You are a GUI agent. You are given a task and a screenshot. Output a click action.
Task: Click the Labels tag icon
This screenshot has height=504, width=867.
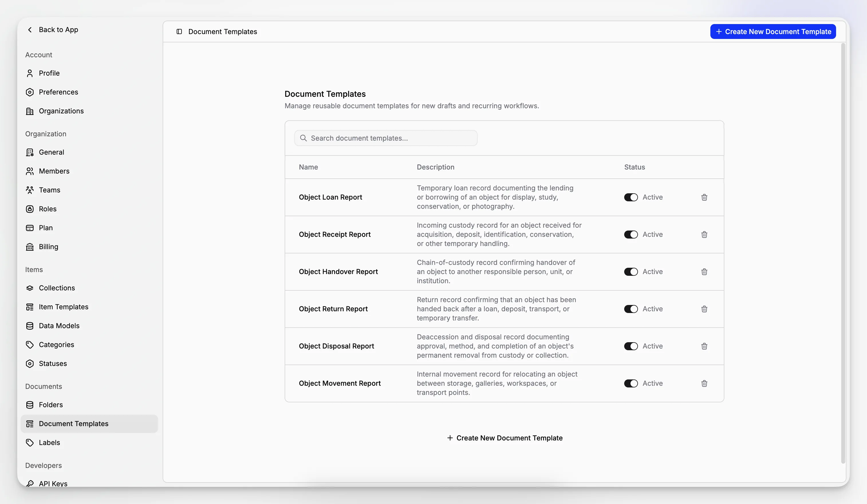(x=30, y=443)
